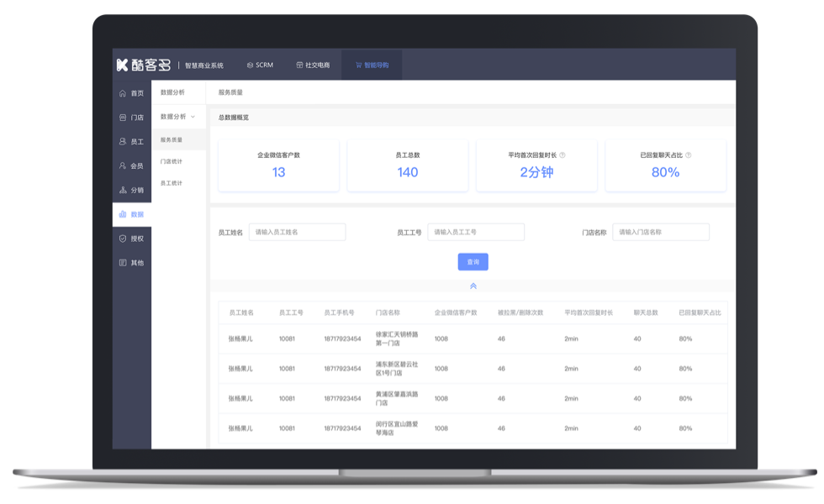Click the 服务质量 page breadcrumb title
The width and height of the screenshot is (824, 504).
230,92
